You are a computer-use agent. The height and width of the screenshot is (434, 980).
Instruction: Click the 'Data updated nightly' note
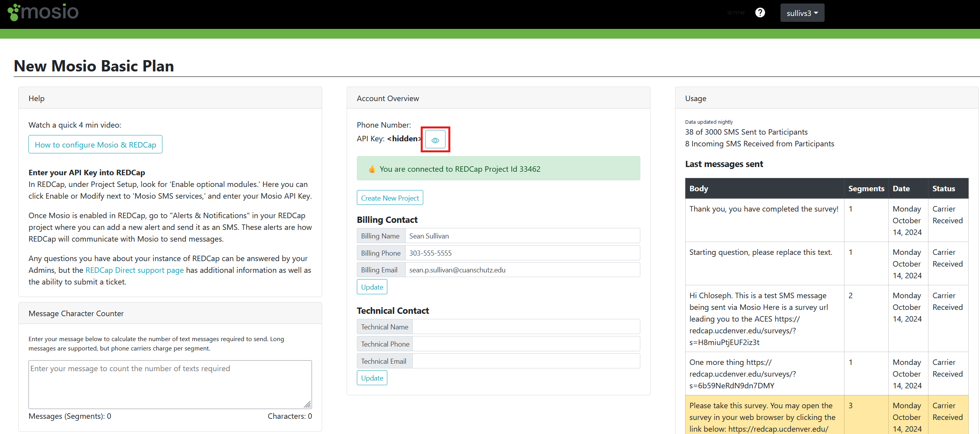coord(709,122)
